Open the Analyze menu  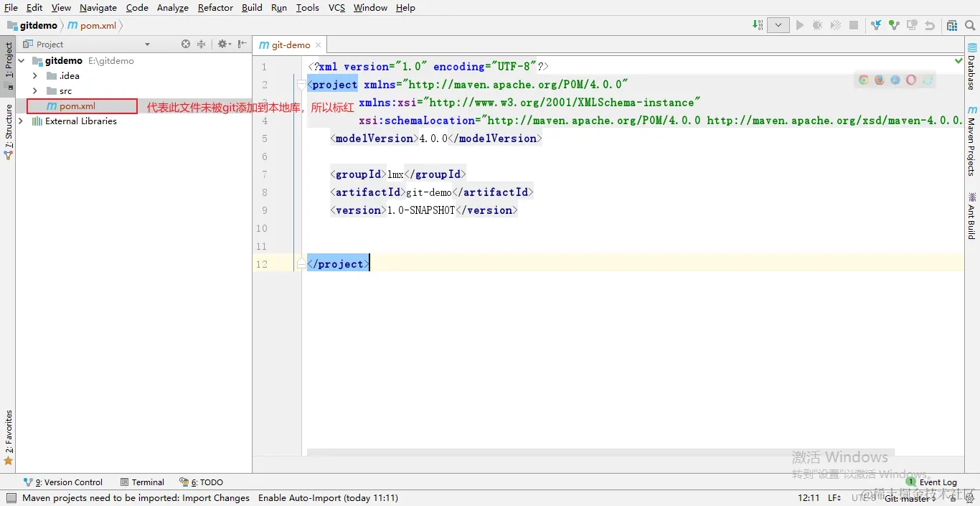coord(173,7)
